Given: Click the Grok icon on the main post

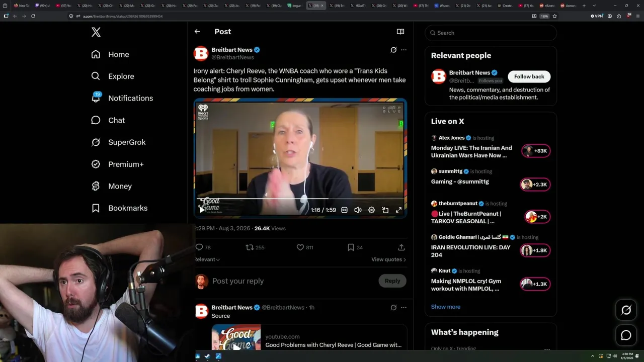Looking at the screenshot, I should [x=393, y=50].
